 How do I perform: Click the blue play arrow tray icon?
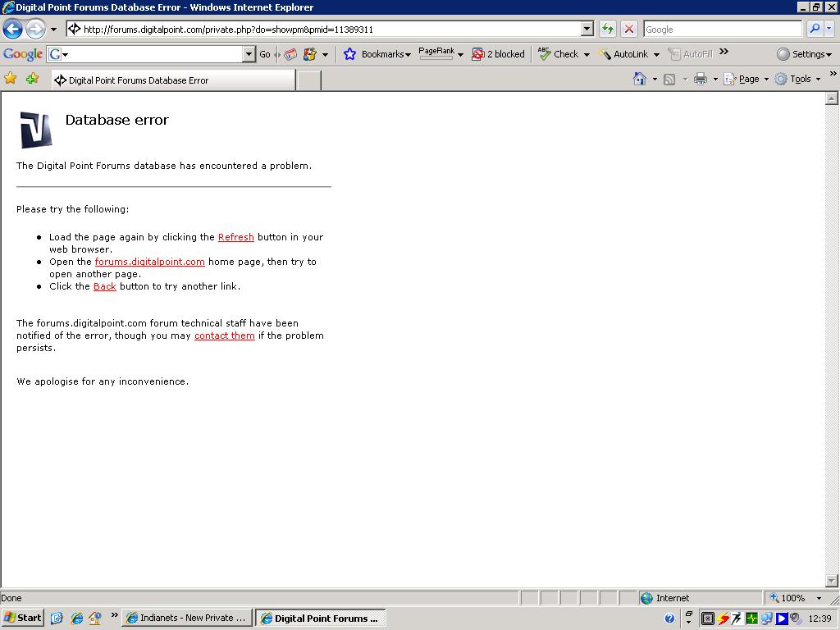(x=782, y=619)
